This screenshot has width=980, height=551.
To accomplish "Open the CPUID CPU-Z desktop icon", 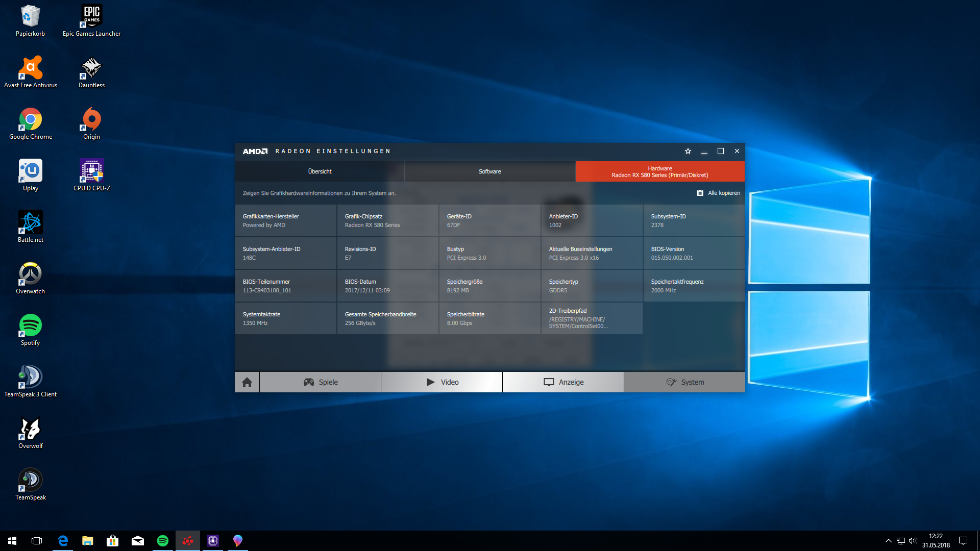I will point(92,175).
